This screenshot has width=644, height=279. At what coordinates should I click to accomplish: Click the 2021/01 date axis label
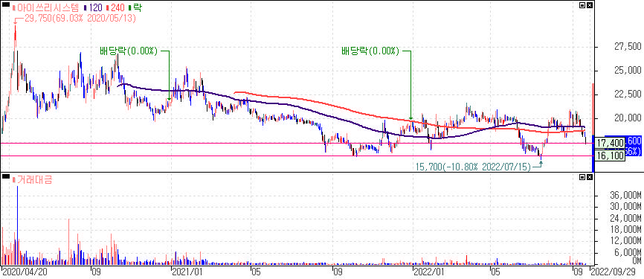(x=187, y=272)
